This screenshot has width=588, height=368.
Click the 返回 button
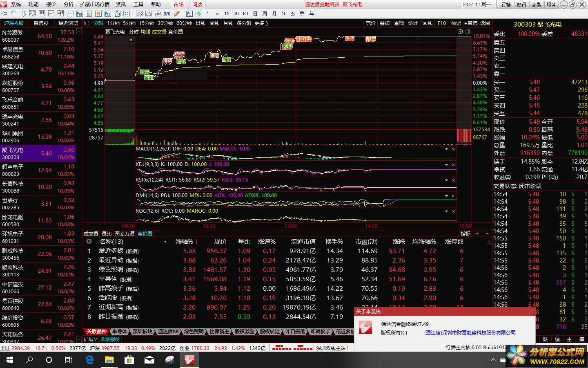click(x=485, y=23)
